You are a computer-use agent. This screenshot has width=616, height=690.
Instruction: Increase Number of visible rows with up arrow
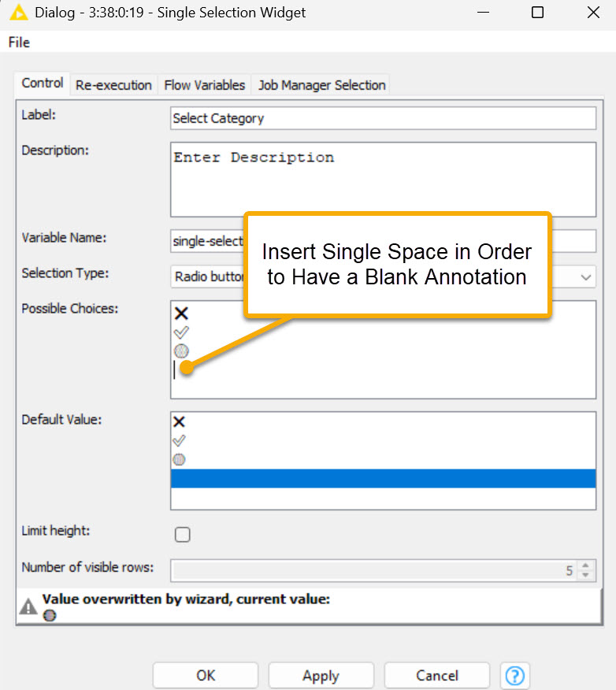click(x=585, y=566)
